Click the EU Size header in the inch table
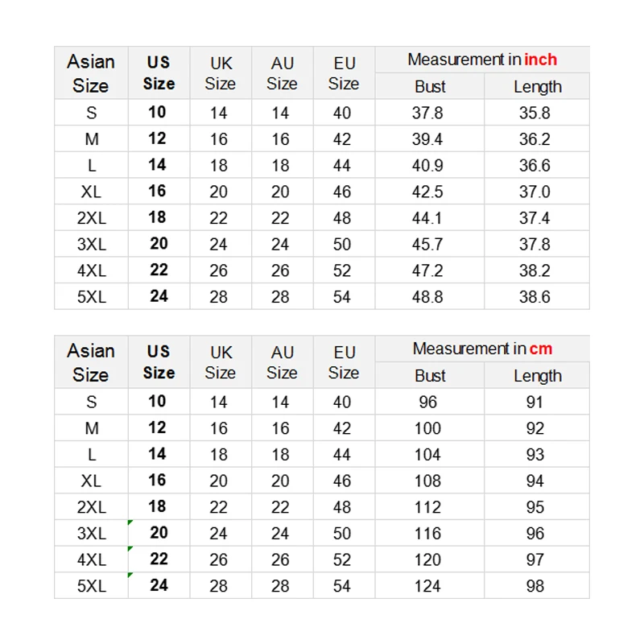Screen dimensions: 644x644 pos(344,73)
